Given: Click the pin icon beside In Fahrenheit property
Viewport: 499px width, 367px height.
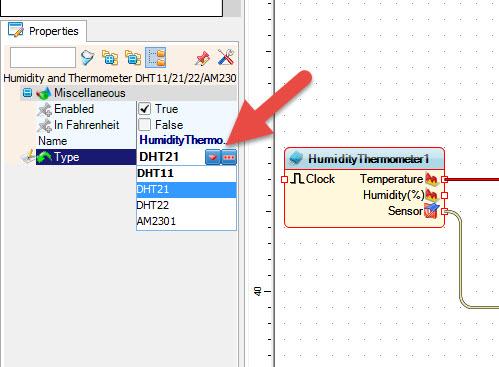Looking at the screenshot, I should click(44, 125).
